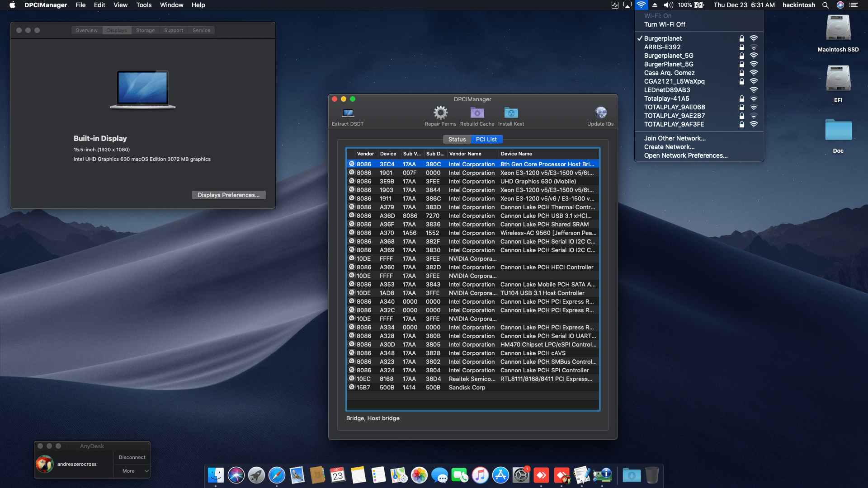Image resolution: width=868 pixels, height=488 pixels.
Task: Click Disconnect in AnyDesk window
Action: [132, 457]
